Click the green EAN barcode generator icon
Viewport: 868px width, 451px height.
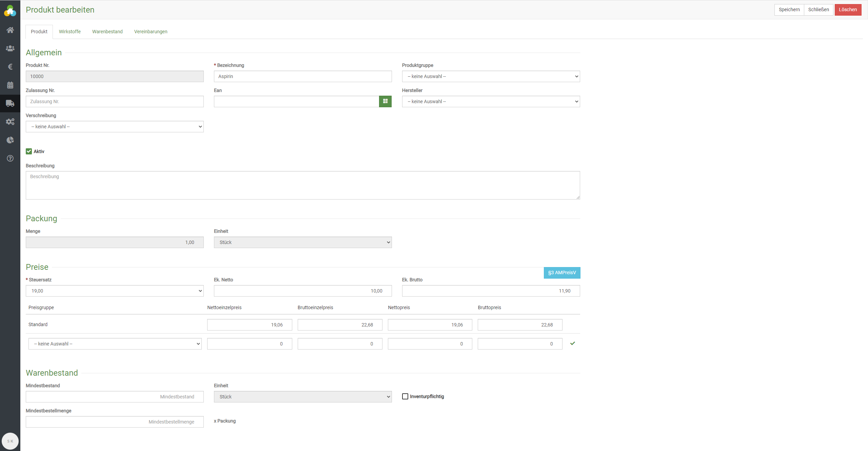385,101
